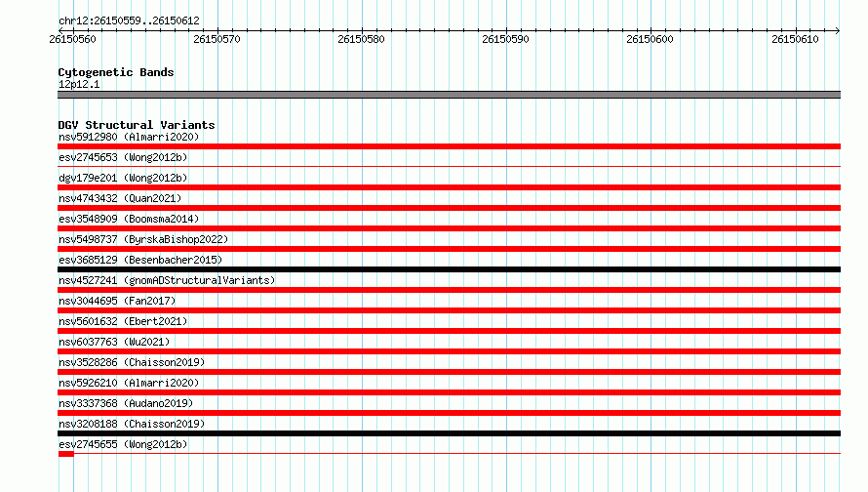
Task: Select ruler position 26150570
Action: (x=217, y=39)
